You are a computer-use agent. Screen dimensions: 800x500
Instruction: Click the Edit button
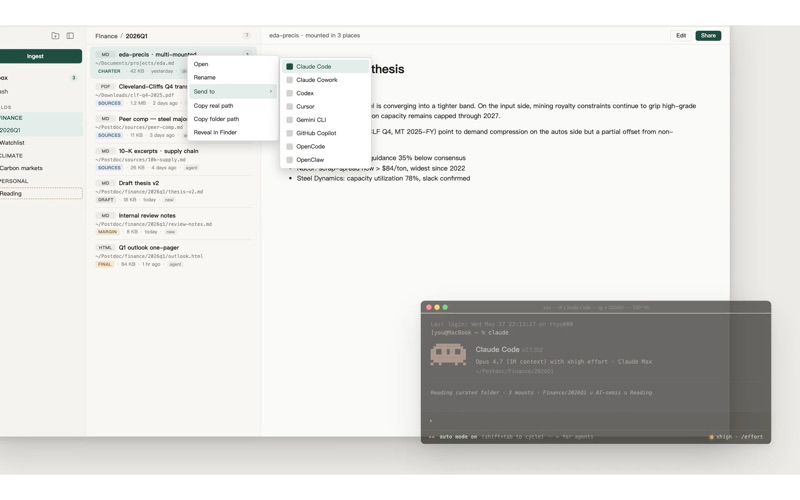coord(681,36)
